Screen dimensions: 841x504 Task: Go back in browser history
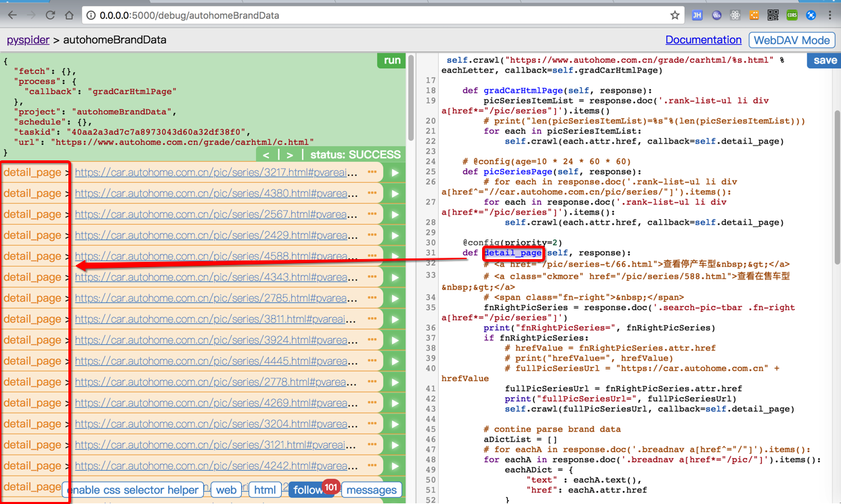coord(12,15)
